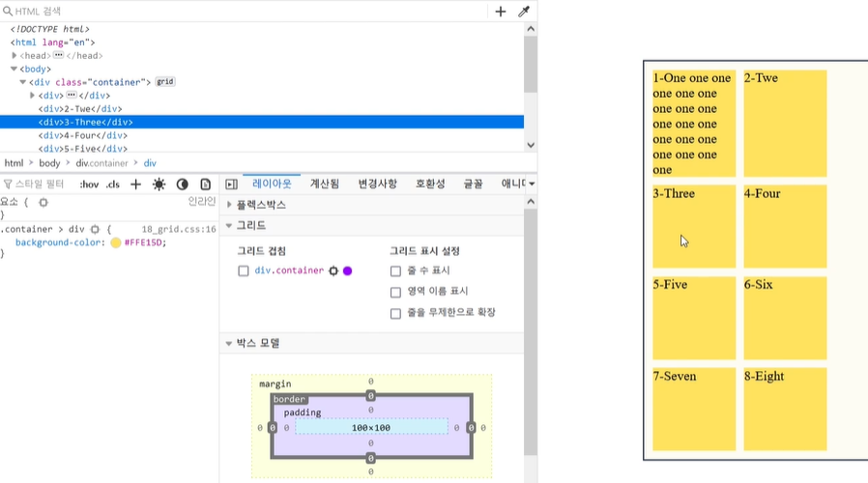
Task: Expand the ellipsis inside the first div
Action: pyautogui.click(x=71, y=96)
